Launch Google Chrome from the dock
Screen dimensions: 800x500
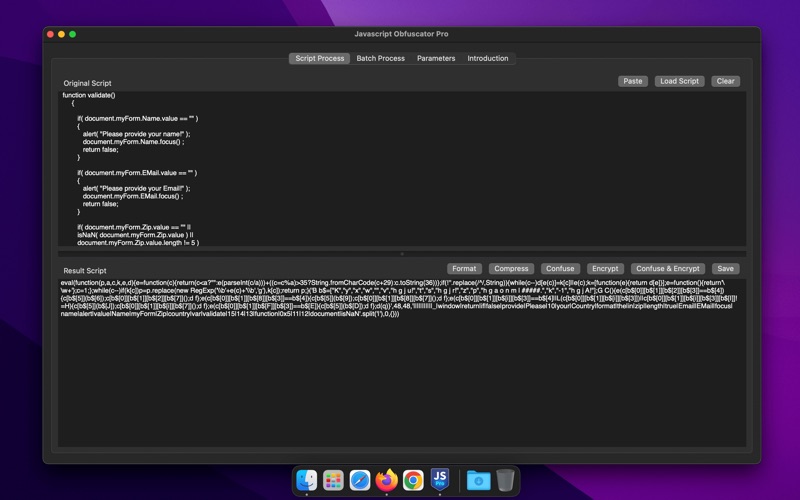pos(413,480)
